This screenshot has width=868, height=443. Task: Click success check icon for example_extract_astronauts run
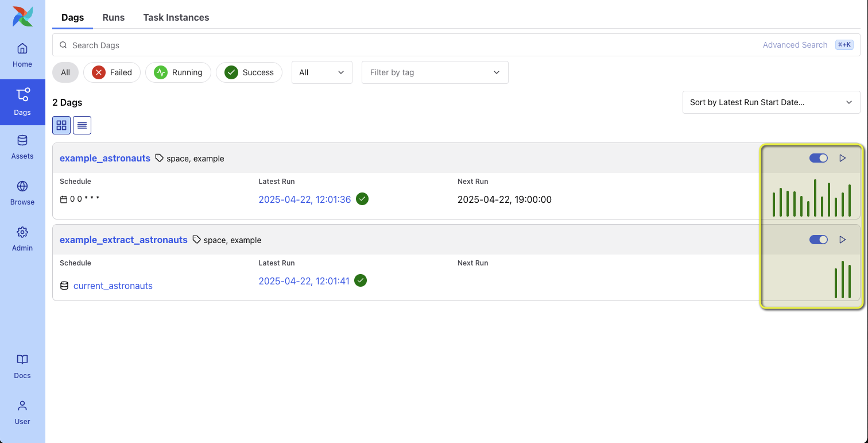point(361,280)
